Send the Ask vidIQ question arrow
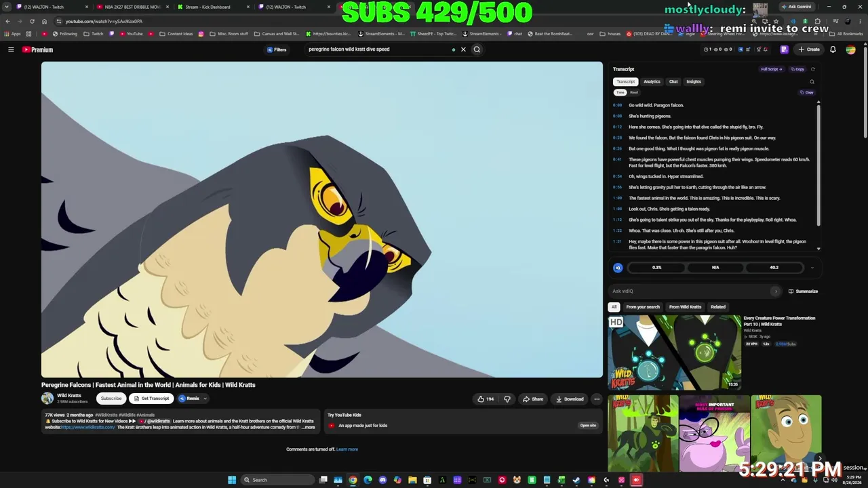This screenshot has width=868, height=488. coord(776,291)
